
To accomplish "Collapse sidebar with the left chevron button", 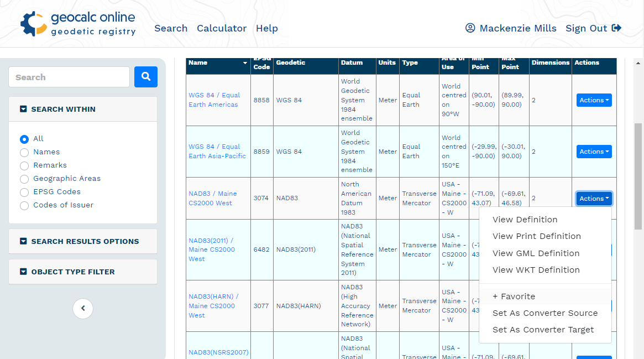I will point(83,308).
